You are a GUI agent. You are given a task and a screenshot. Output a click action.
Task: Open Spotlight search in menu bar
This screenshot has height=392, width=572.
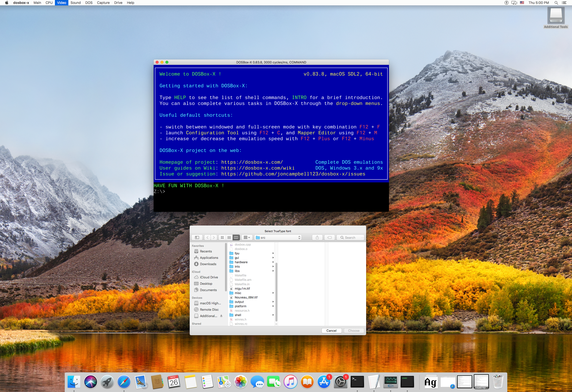pyautogui.click(x=556, y=3)
